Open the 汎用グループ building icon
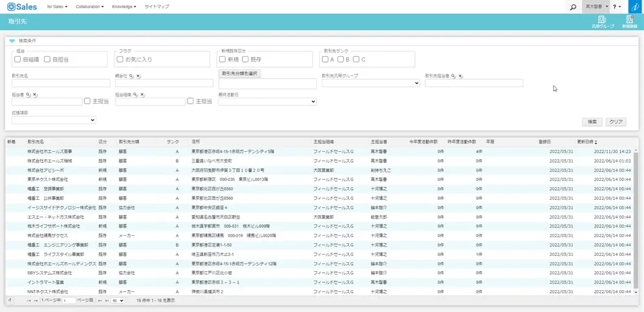Viewport: 644px width, 312px height. click(x=603, y=19)
